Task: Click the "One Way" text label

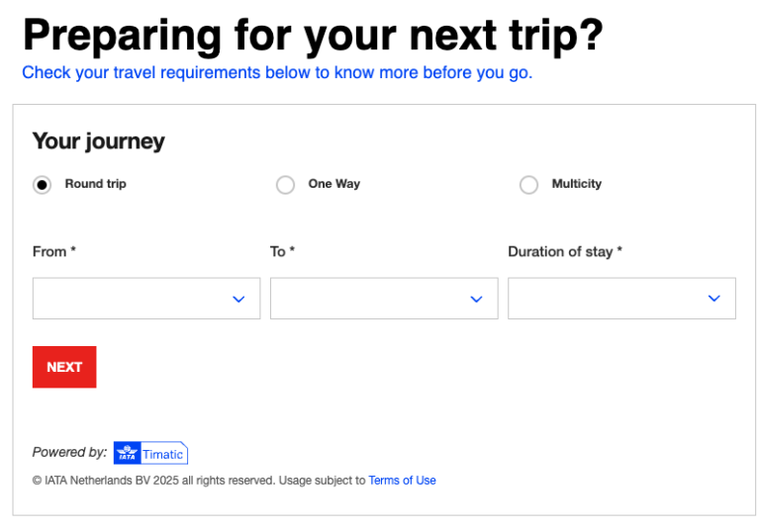Action: point(333,184)
